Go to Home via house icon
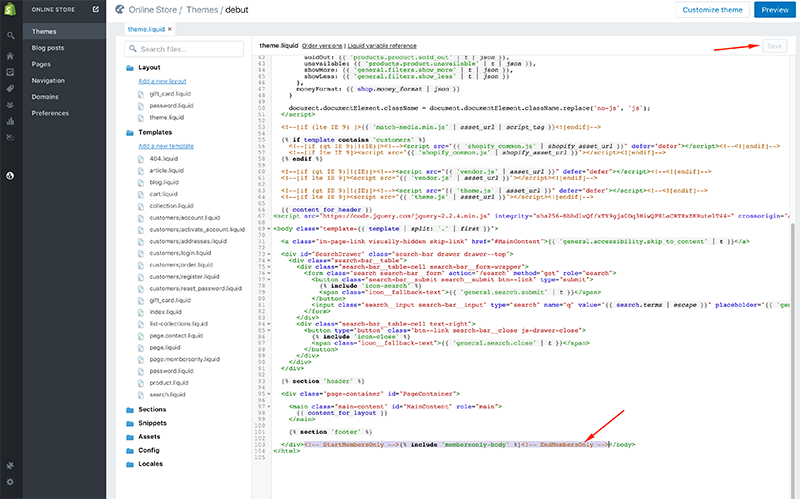Screen dimensions: 800x499 point(10,56)
